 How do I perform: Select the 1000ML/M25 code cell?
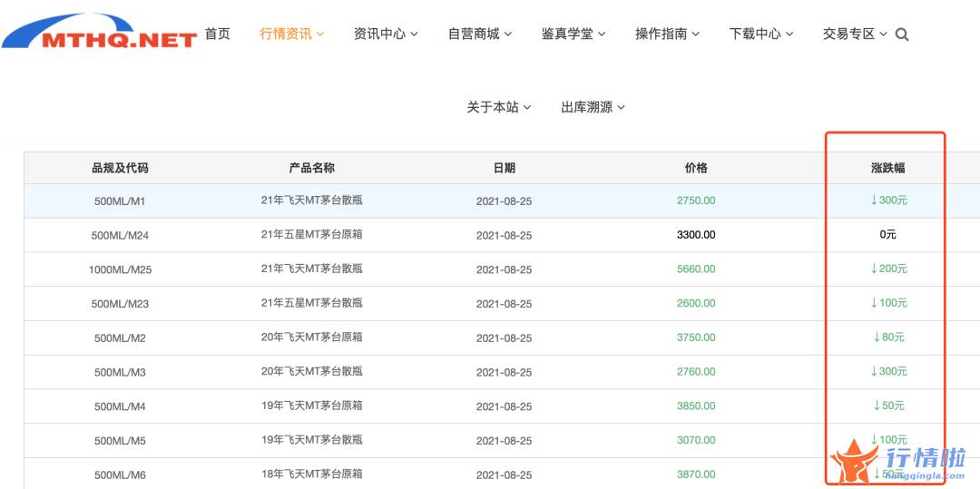click(120, 269)
